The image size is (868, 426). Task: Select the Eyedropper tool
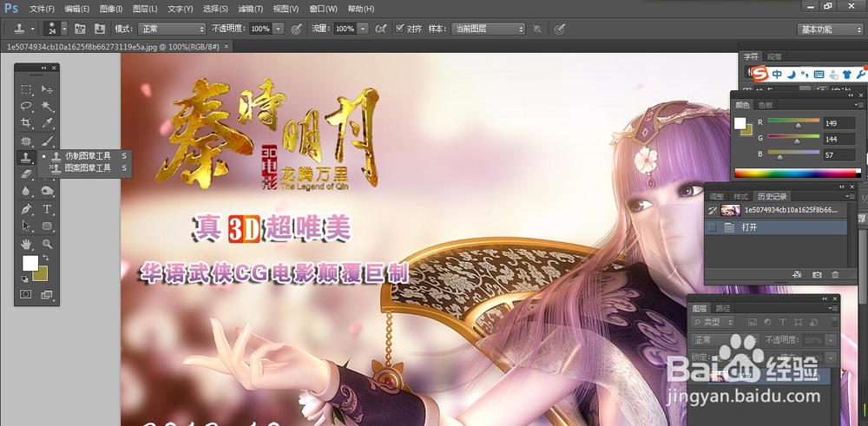tap(47, 122)
